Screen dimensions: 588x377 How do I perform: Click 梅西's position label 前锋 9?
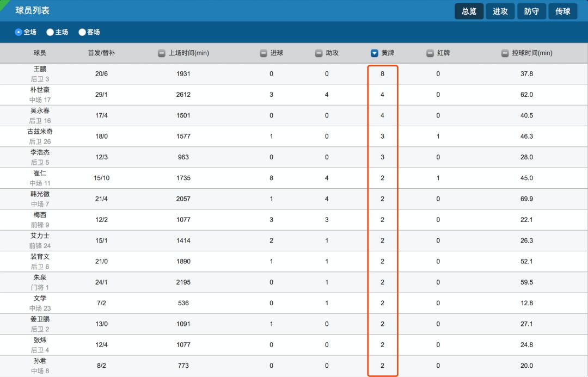click(x=40, y=225)
